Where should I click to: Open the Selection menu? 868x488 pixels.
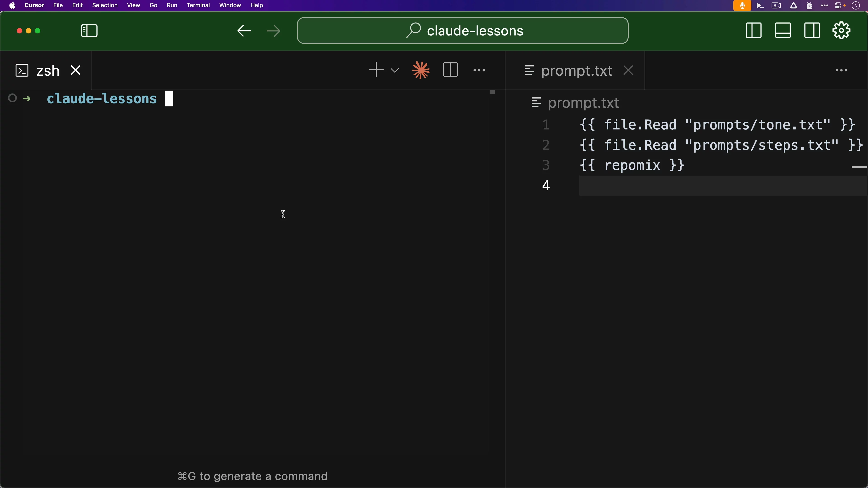[x=105, y=5]
